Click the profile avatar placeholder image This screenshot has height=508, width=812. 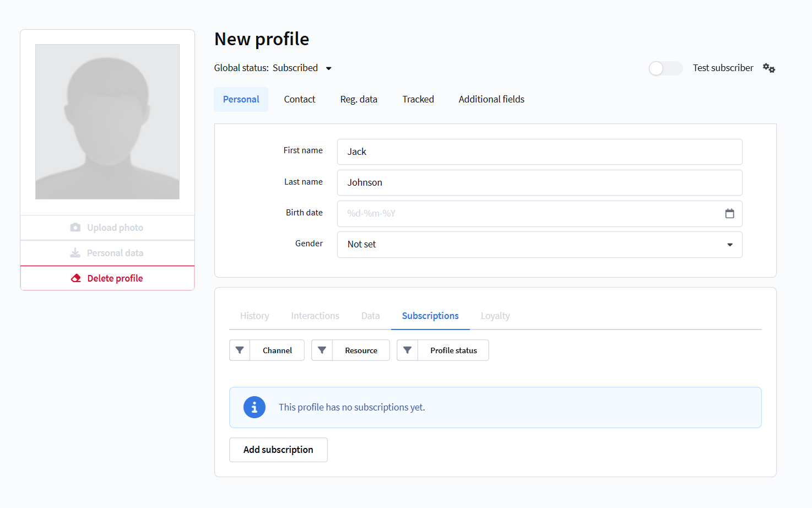(107, 122)
